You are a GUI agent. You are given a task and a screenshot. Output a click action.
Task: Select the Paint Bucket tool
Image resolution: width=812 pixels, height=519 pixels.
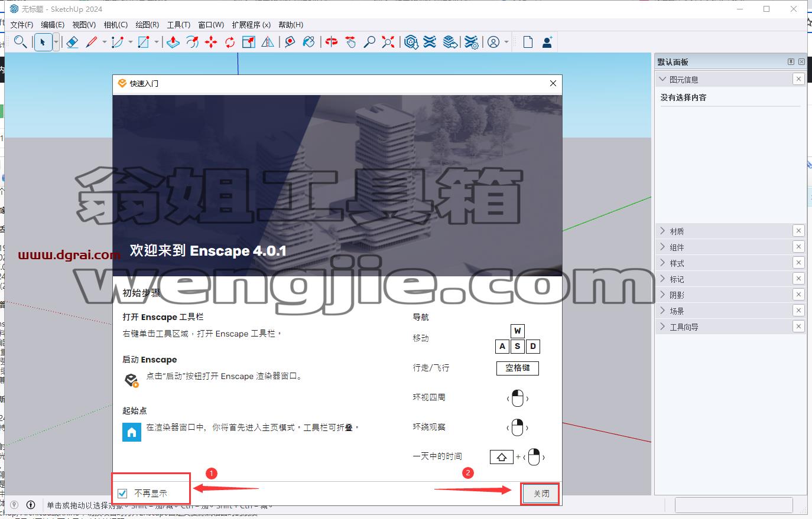point(308,42)
